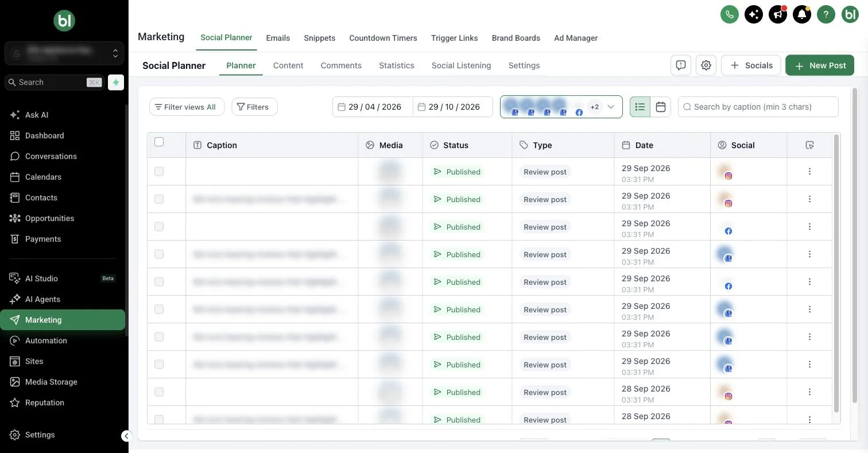This screenshot has width=868, height=453.
Task: Open AI Agents in sidebar
Action: pos(63,299)
